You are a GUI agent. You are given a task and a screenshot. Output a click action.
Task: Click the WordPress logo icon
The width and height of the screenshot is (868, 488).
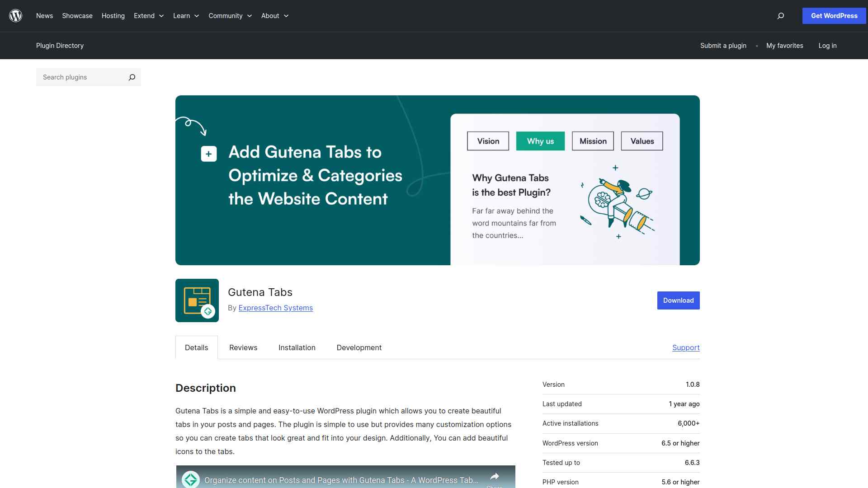pyautogui.click(x=16, y=16)
